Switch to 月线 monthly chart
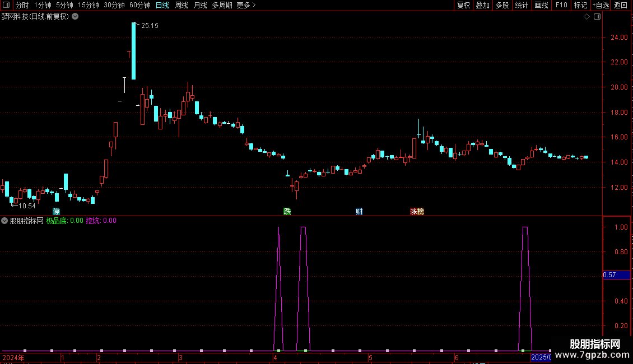 [x=200, y=5]
